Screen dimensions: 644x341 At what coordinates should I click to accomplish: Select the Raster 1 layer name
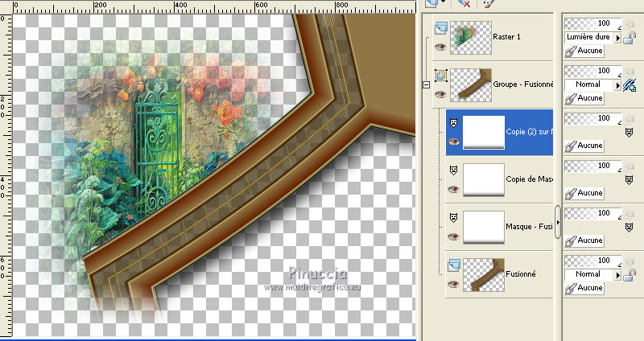tap(506, 37)
